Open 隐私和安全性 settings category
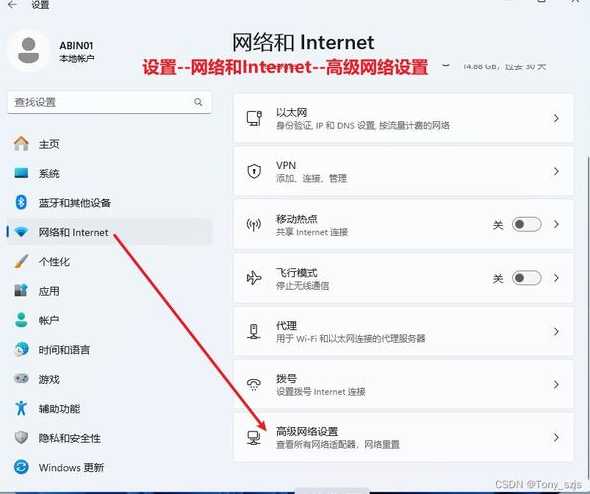The image size is (590, 494). (109, 438)
